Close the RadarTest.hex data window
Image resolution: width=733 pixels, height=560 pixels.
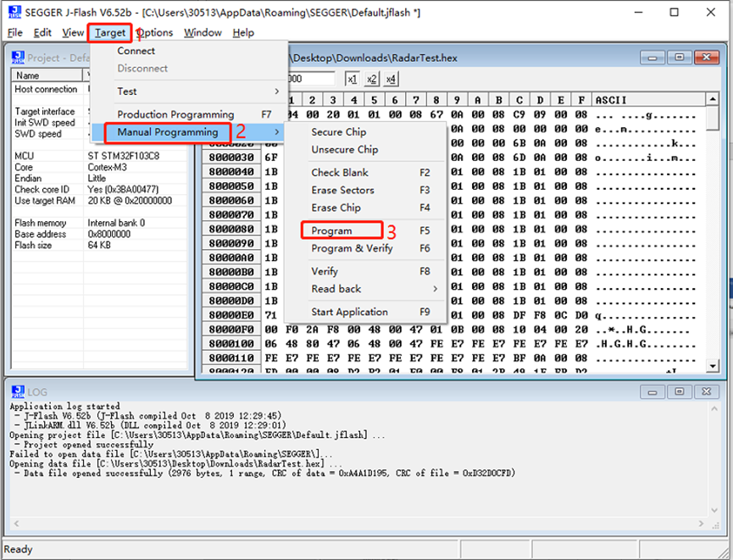(707, 58)
